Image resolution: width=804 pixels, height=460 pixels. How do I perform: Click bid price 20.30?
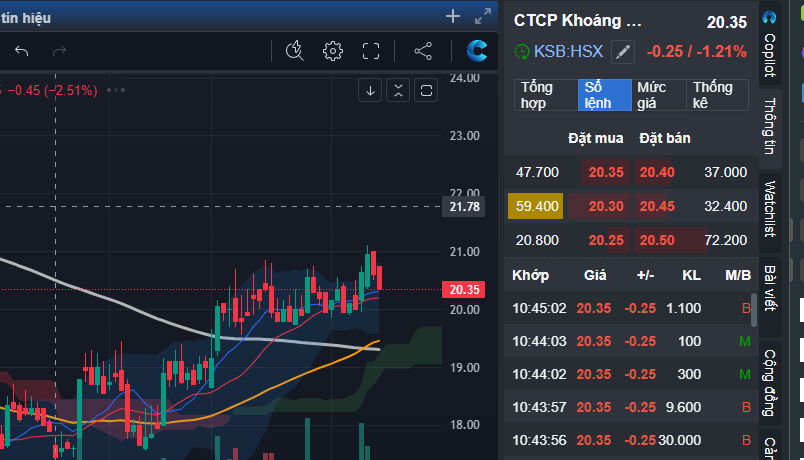pos(606,206)
